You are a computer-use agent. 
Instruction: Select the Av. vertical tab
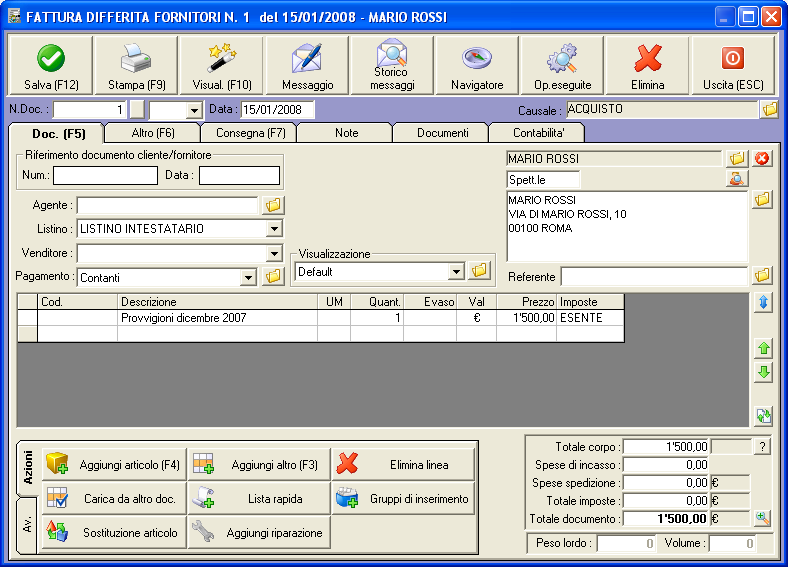28,525
